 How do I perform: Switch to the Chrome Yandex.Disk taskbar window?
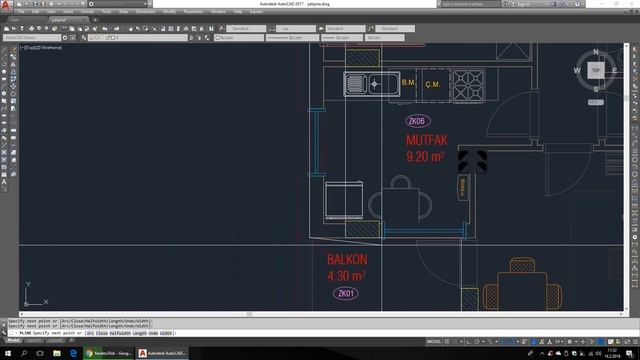pyautogui.click(x=108, y=353)
